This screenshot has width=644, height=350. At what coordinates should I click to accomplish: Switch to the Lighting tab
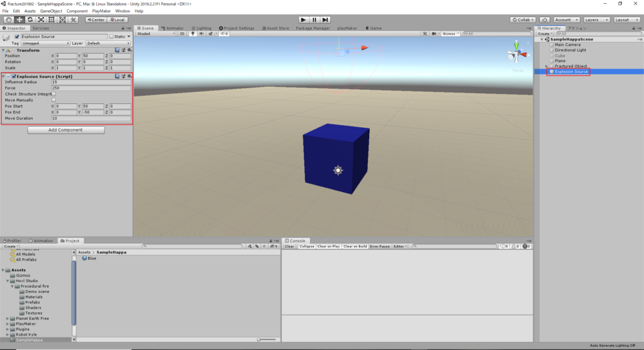201,28
